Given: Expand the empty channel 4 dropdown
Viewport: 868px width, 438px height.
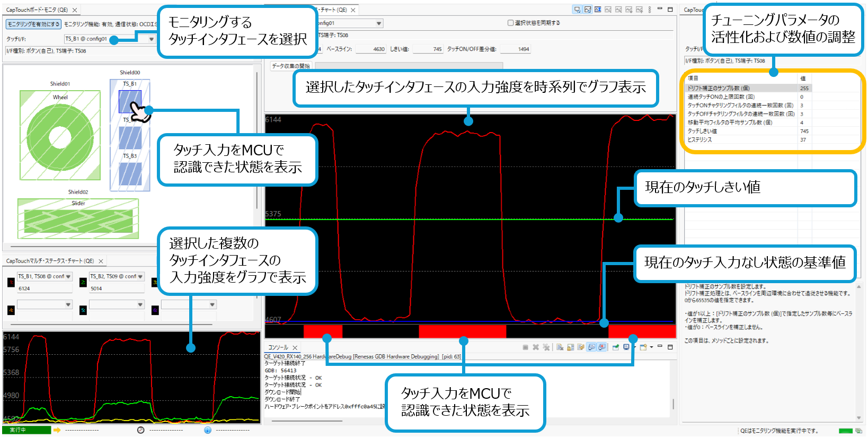Looking at the screenshot, I should point(68,304).
